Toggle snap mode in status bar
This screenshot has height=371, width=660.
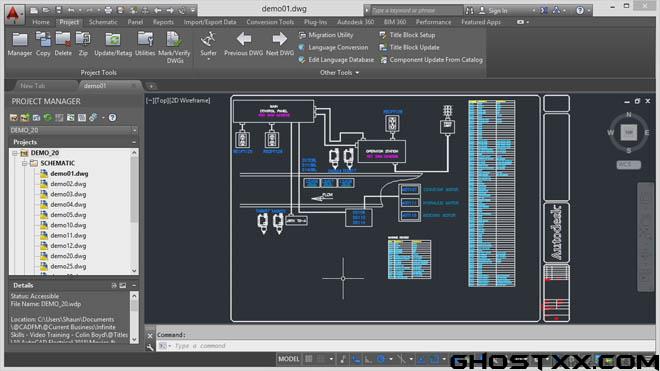321,359
